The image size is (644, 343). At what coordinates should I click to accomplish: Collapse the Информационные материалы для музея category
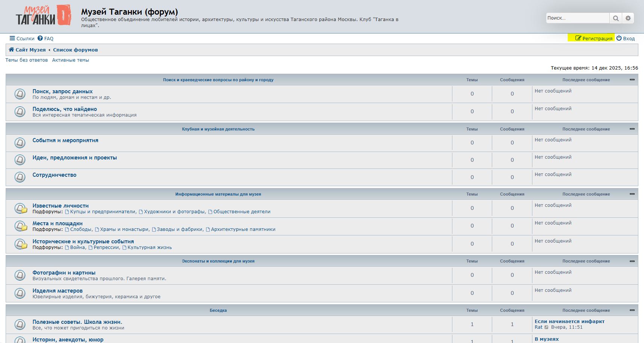(632, 194)
